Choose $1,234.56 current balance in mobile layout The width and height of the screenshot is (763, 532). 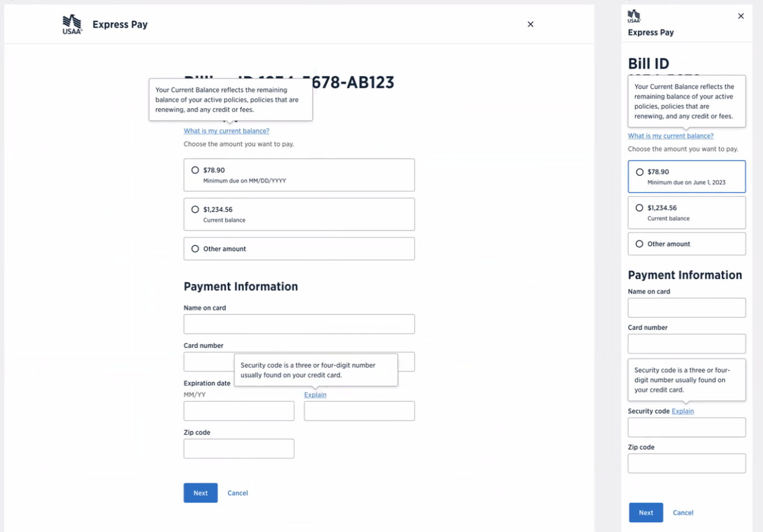coord(639,208)
